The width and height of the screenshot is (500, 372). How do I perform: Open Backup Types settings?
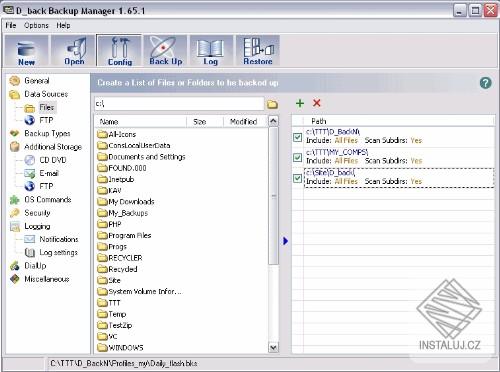click(47, 134)
